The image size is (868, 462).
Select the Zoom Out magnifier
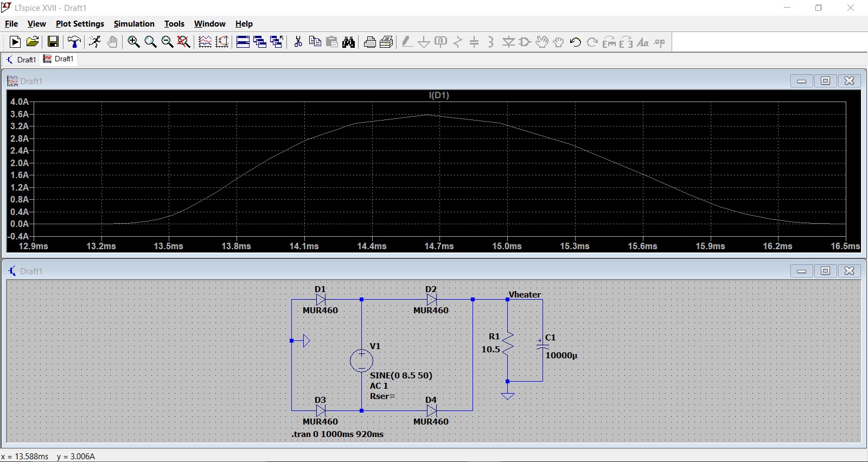point(167,42)
